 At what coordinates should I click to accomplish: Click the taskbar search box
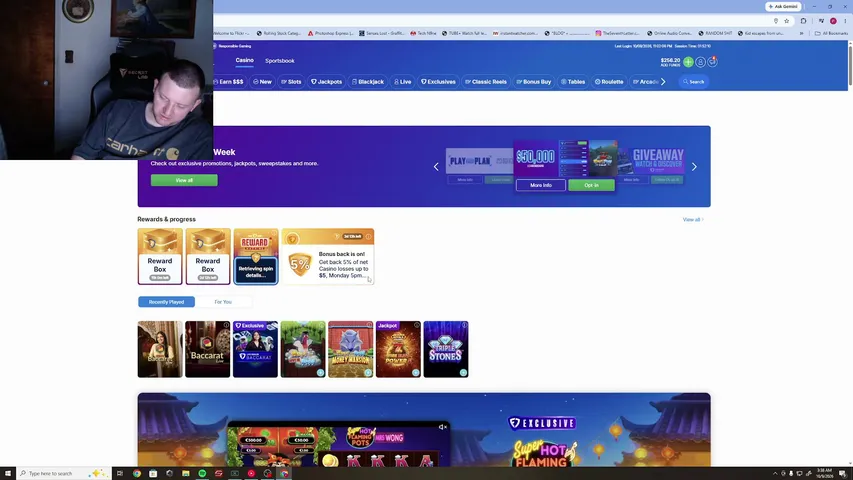tap(63, 473)
